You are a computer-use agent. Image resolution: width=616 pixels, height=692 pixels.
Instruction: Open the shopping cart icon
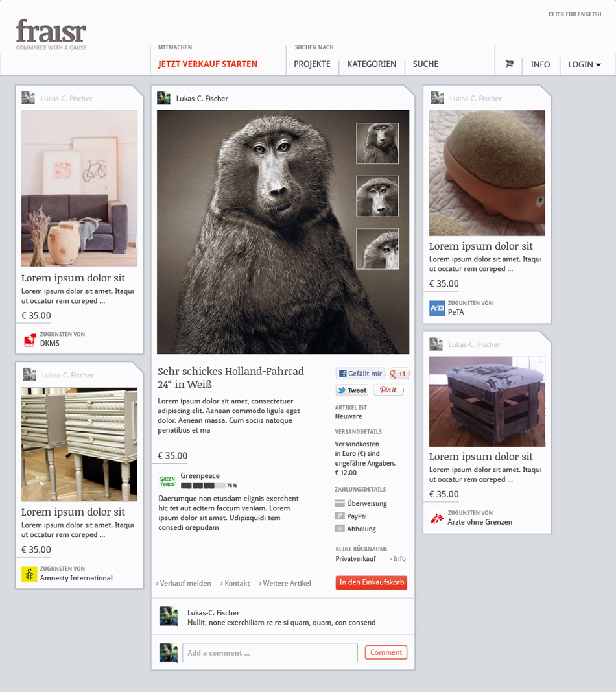point(509,64)
